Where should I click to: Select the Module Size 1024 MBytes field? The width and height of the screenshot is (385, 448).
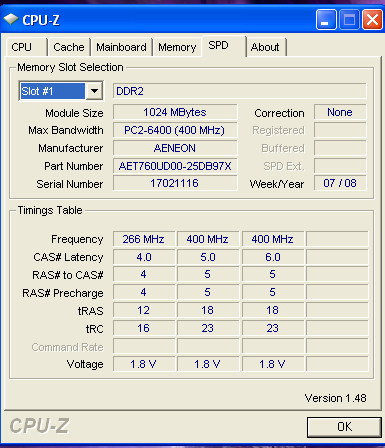(x=175, y=112)
